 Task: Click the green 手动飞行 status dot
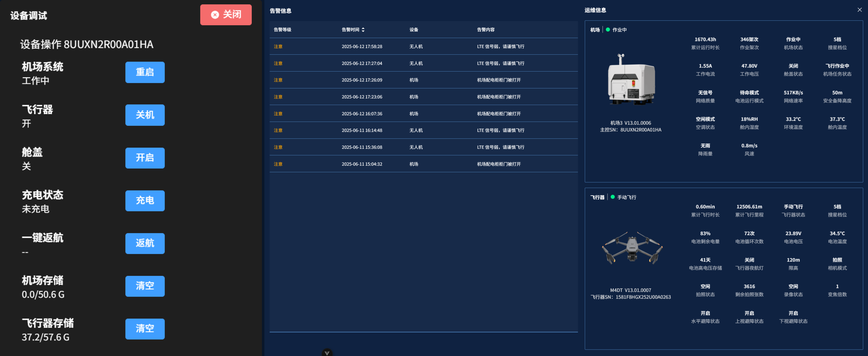tap(612, 197)
